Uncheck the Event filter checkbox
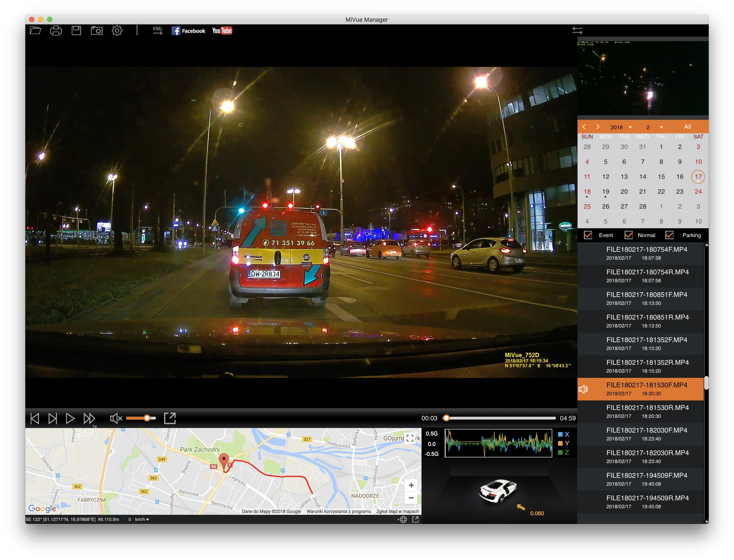Viewport: 734px width, 560px height. (x=588, y=235)
